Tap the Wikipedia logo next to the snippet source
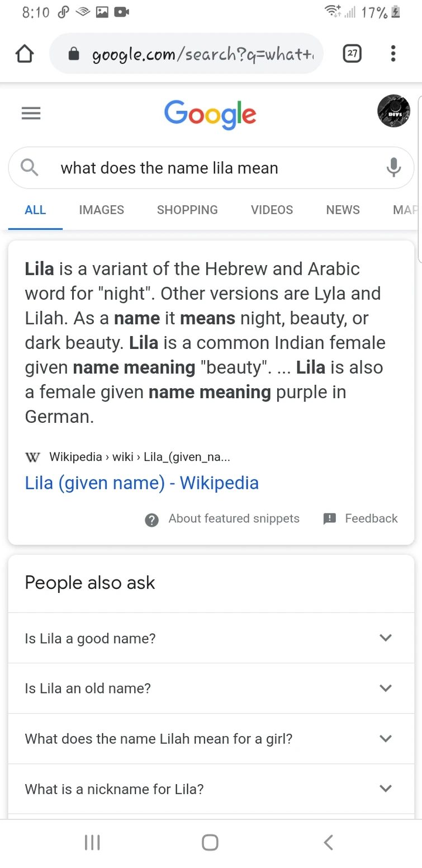Screen dimensions: 422x868 click(x=32, y=457)
